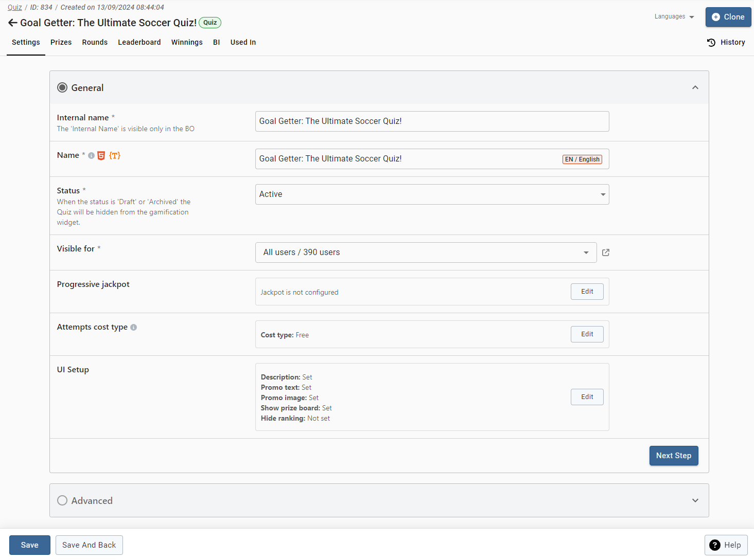Expand the Languages dropdown menu
Viewport: 754px width, 560px height.
[674, 17]
